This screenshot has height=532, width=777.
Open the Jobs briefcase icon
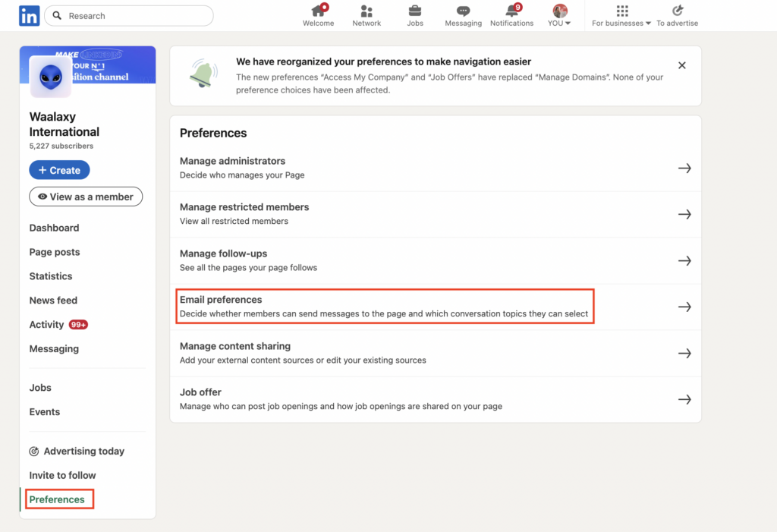tap(415, 11)
